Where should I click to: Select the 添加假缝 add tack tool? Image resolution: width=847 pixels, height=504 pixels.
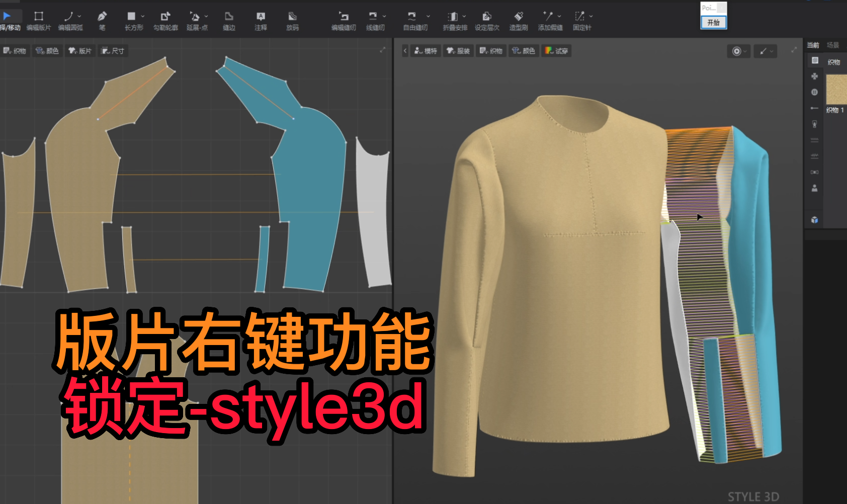(550, 21)
